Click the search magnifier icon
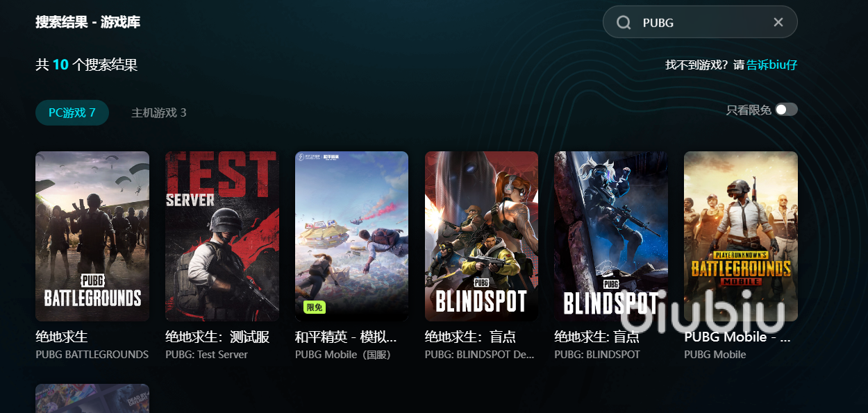868x413 pixels. click(x=624, y=23)
